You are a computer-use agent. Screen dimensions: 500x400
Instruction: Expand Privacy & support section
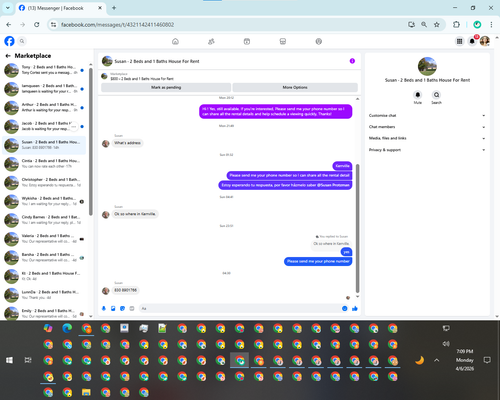point(427,150)
